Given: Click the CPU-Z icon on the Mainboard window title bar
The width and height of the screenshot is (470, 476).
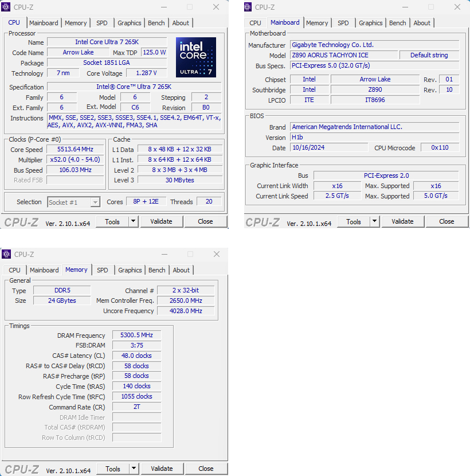Looking at the screenshot, I should pyautogui.click(x=248, y=7).
